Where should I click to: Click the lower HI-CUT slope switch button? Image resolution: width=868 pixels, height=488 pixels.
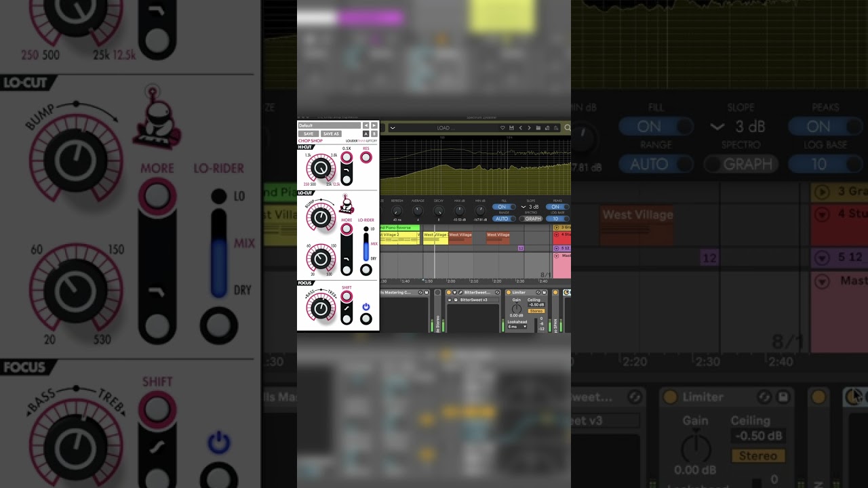[x=347, y=180]
